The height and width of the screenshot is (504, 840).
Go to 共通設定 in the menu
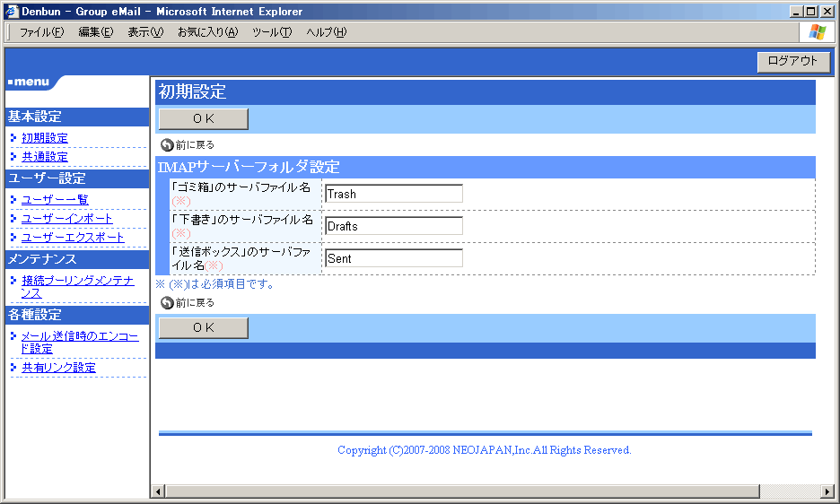pos(45,157)
